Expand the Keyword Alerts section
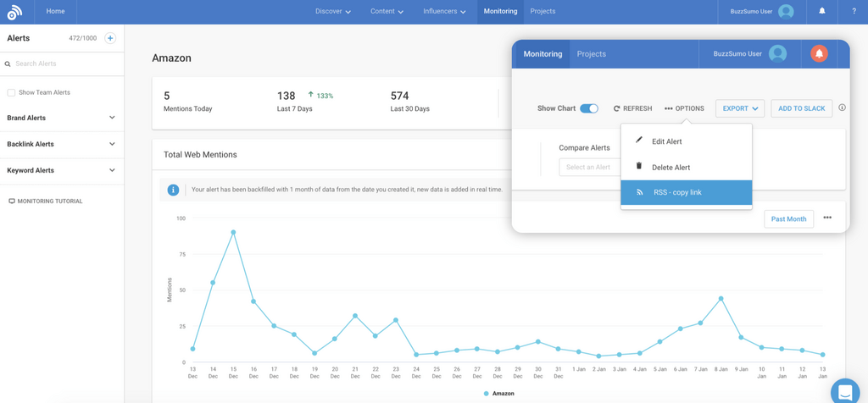The width and height of the screenshot is (868, 403). 112,170
